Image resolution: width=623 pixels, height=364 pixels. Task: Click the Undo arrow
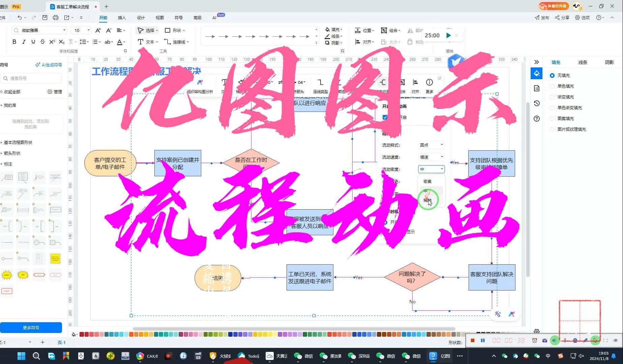point(20,18)
